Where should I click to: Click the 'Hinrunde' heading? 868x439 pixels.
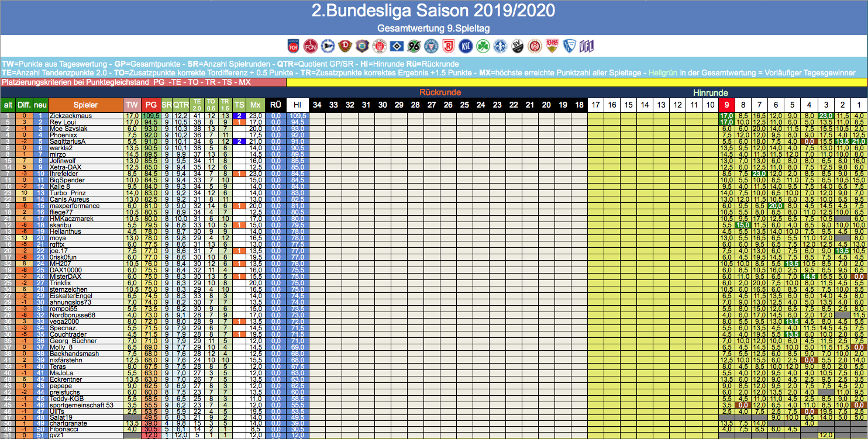tap(710, 92)
